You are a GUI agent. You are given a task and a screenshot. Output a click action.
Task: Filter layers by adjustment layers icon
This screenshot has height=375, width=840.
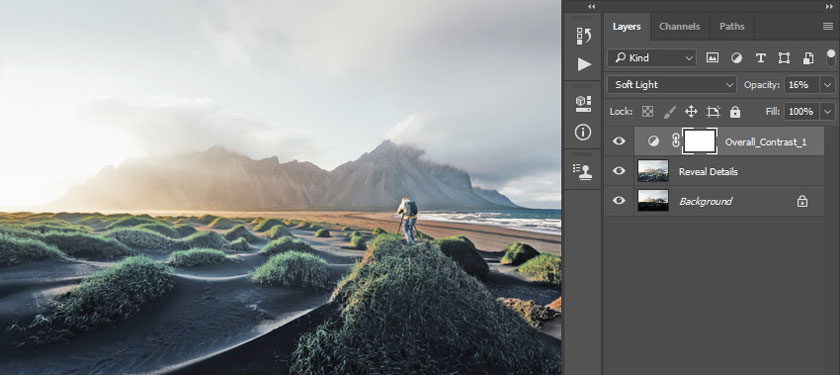(737, 58)
